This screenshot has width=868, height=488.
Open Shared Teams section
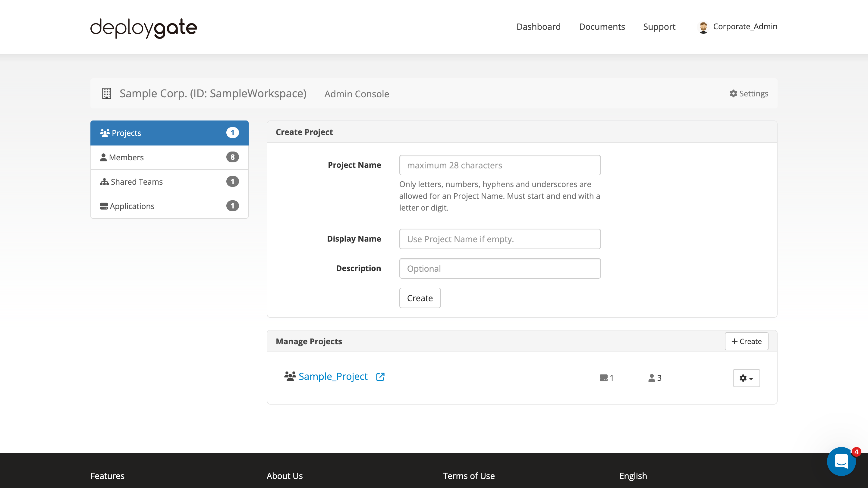pyautogui.click(x=136, y=182)
